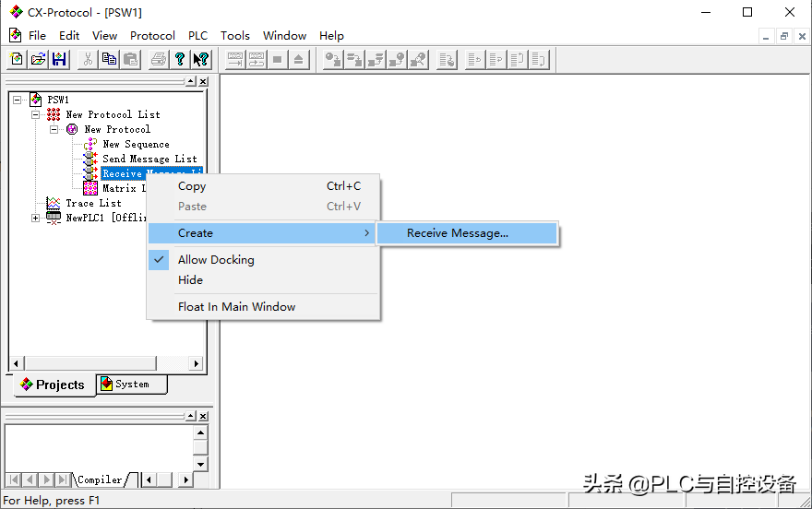Close the project workspace panel

(x=203, y=81)
